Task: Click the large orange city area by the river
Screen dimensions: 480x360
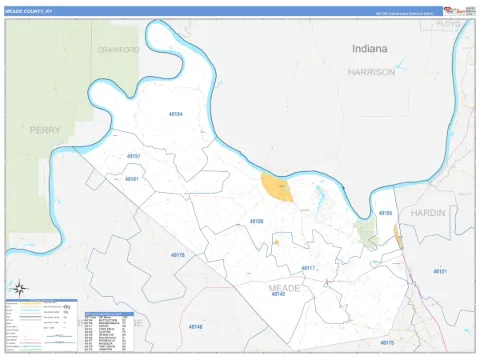Action: 276,188
